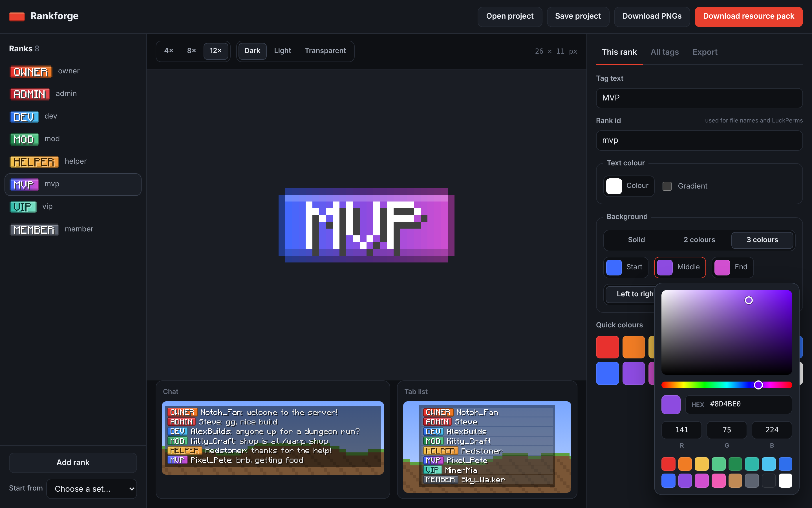The height and width of the screenshot is (508, 812).
Task: Click the R value field showing 141
Action: (681, 430)
